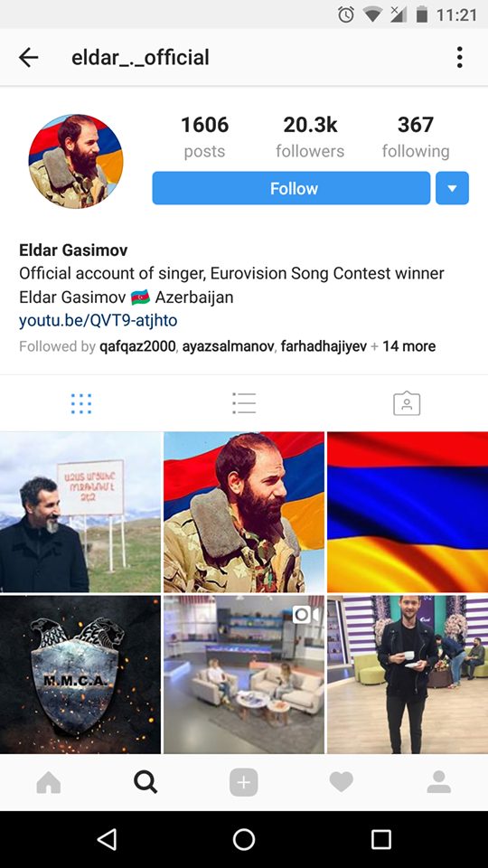The height and width of the screenshot is (868, 488).
Task: Tap the Android home circle button
Action: [x=243, y=839]
